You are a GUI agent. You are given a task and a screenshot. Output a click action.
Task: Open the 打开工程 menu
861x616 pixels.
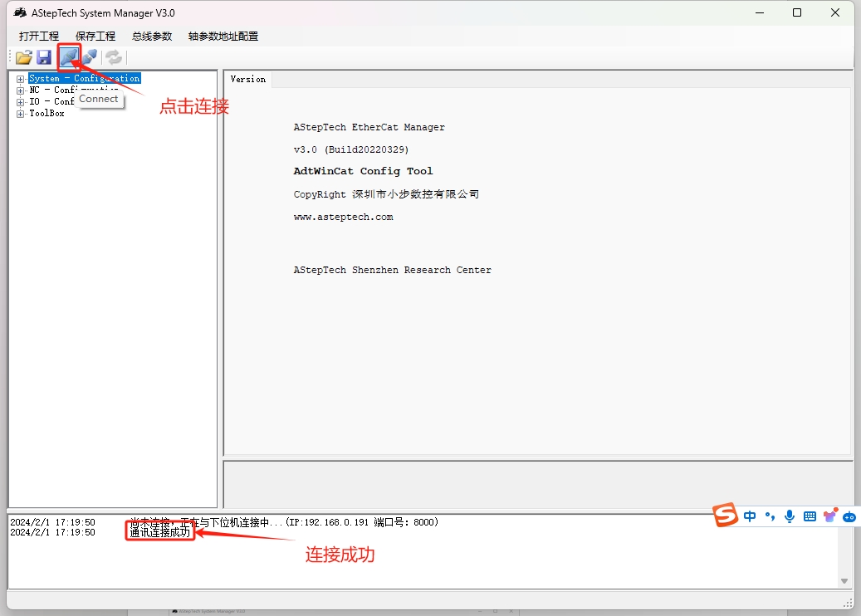tap(38, 37)
